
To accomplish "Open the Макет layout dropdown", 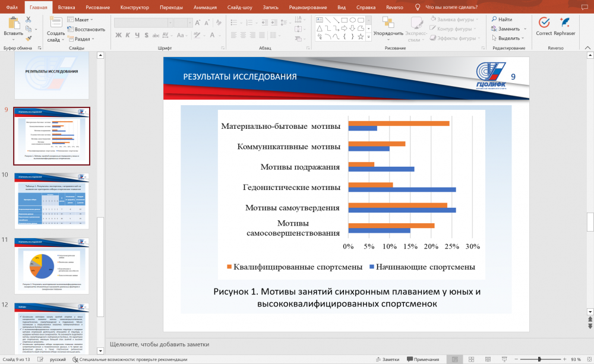I will (81, 20).
